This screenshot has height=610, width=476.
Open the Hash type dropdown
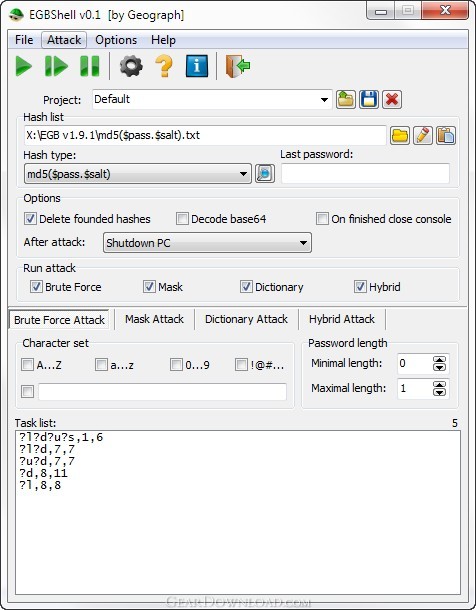(x=138, y=174)
